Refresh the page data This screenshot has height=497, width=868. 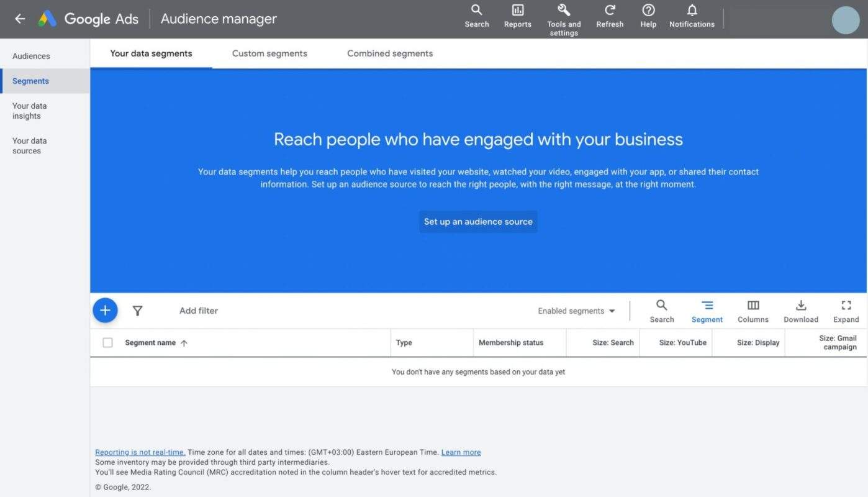click(x=610, y=16)
